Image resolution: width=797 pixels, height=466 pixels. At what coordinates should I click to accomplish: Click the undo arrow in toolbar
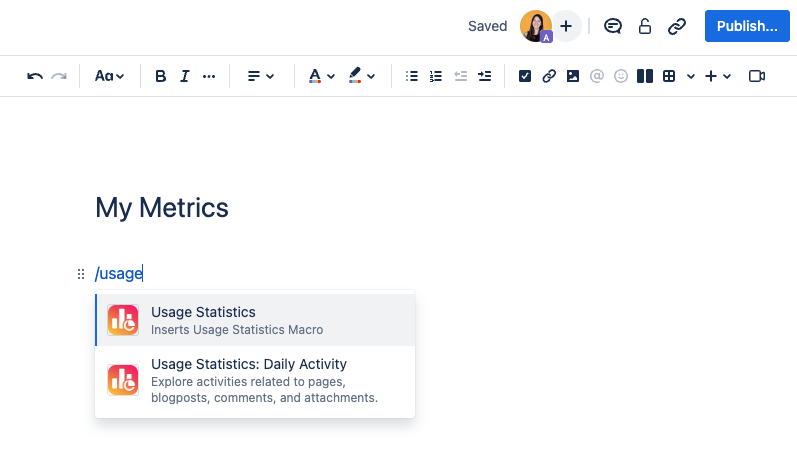(35, 76)
